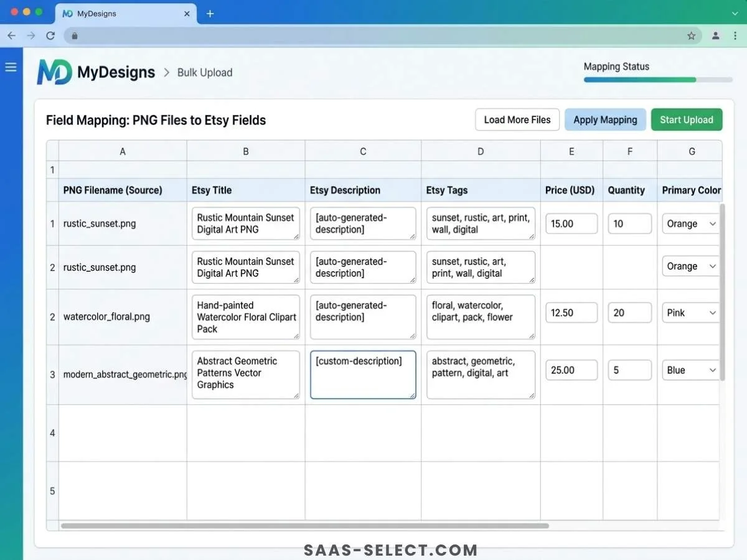Screen dimensions: 747x560
Task: Click the Start Upload button
Action: point(687,119)
